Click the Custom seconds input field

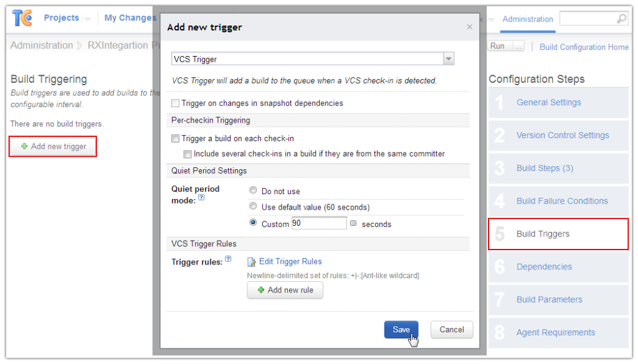(319, 223)
